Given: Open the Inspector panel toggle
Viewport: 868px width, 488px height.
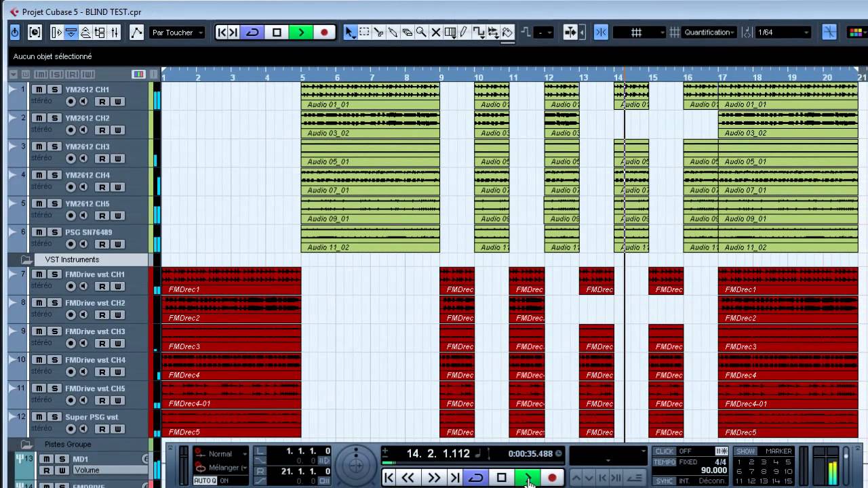Looking at the screenshot, I should tap(56, 32).
